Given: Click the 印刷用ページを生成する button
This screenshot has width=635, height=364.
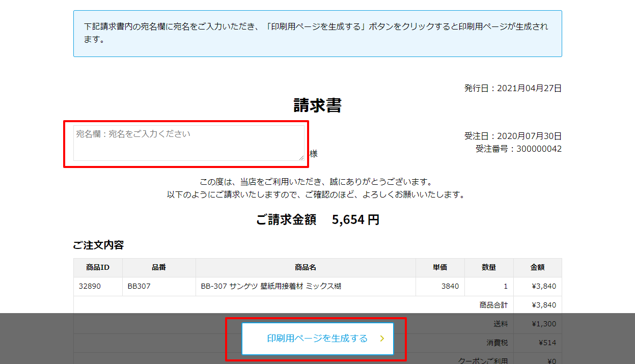Looking at the screenshot, I should click(x=317, y=339).
